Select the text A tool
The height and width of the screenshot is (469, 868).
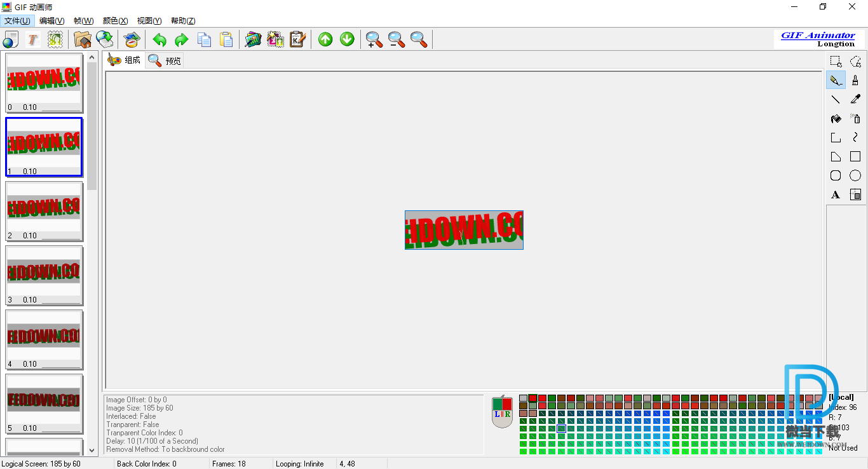836,194
